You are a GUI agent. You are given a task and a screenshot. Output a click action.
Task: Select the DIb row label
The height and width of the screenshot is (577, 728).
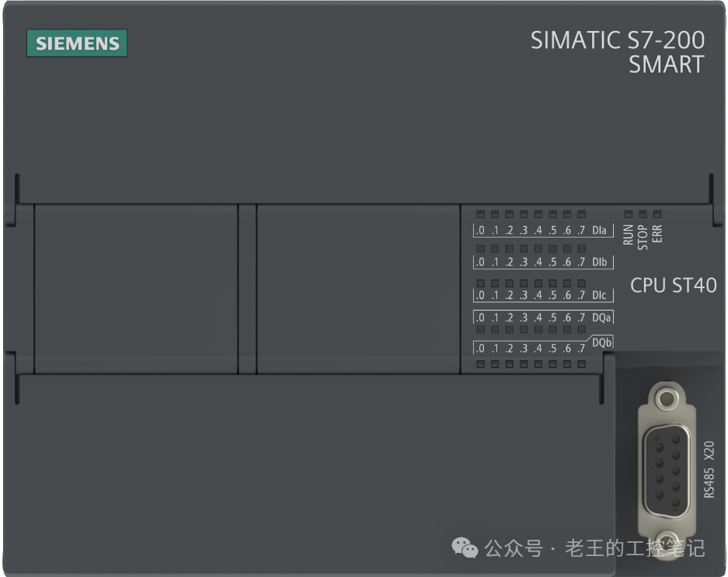[598, 262]
